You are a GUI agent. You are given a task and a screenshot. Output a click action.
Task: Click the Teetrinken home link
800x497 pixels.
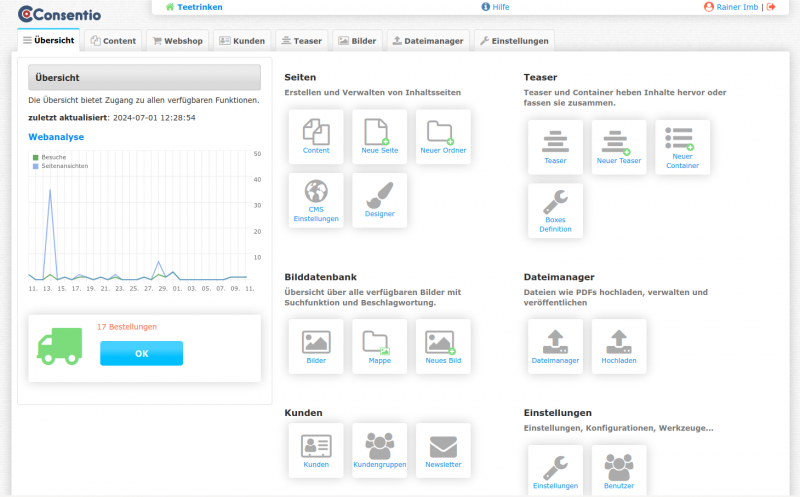tap(194, 7)
